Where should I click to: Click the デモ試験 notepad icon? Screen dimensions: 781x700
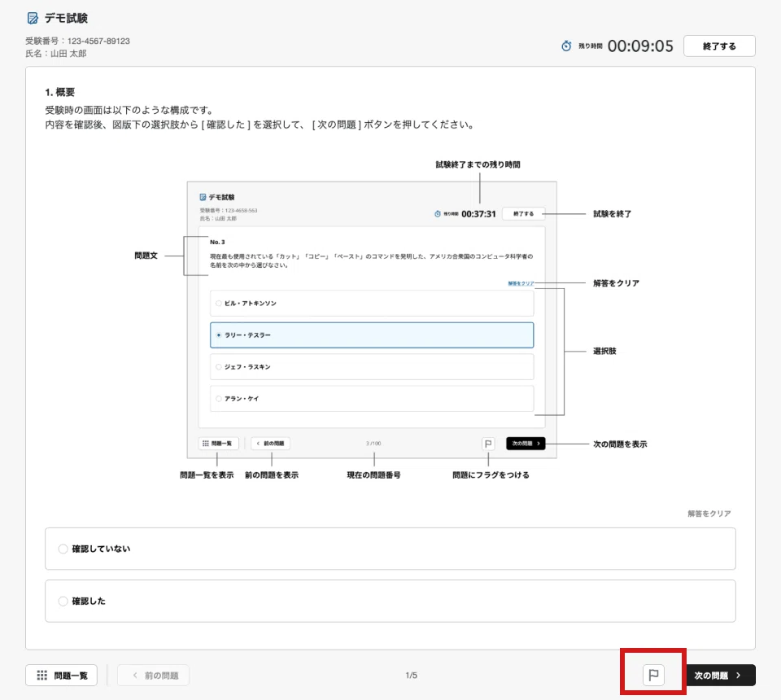[x=33, y=19]
